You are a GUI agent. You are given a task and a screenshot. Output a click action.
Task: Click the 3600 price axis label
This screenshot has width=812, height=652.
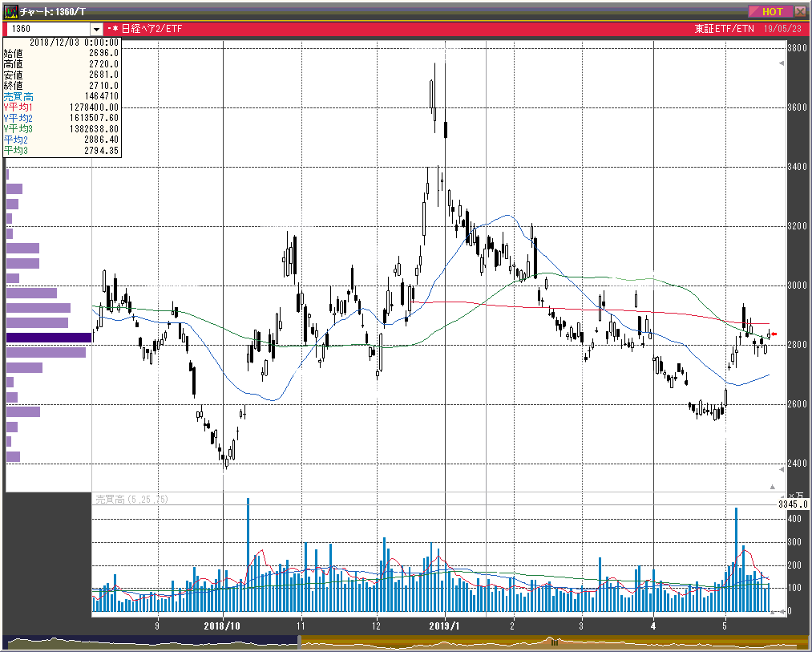[x=797, y=107]
